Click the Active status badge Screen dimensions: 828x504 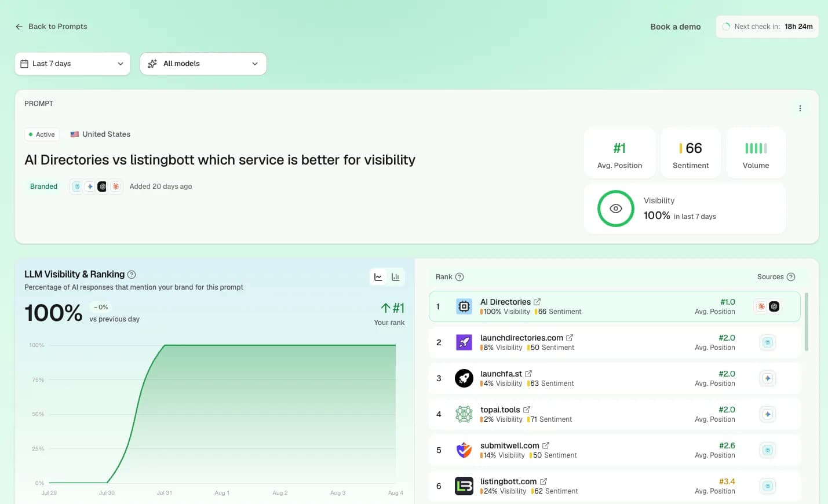(x=42, y=134)
